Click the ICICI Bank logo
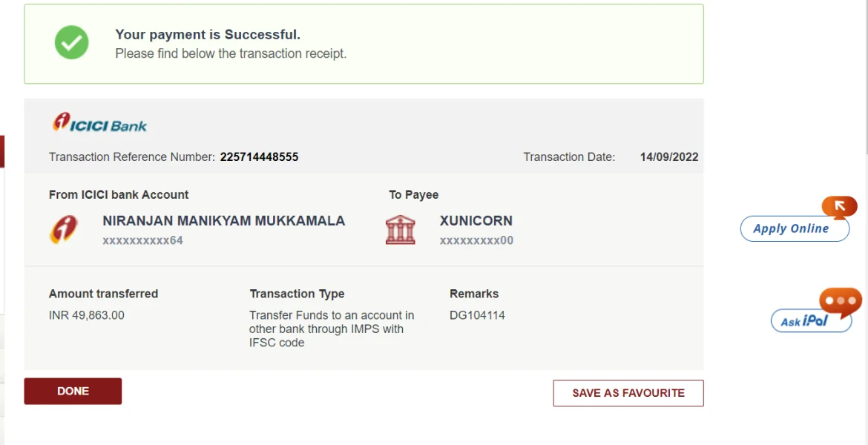This screenshot has width=868, height=445. tap(99, 123)
